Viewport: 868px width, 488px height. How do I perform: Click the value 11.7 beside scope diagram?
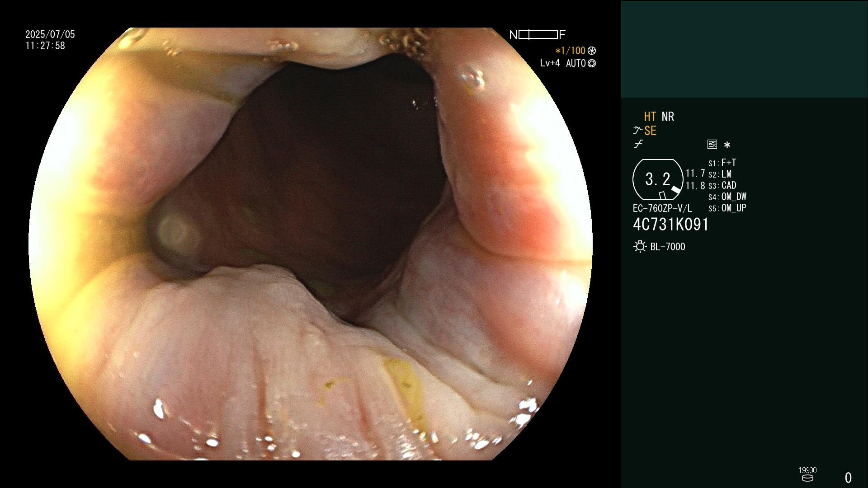coord(695,174)
